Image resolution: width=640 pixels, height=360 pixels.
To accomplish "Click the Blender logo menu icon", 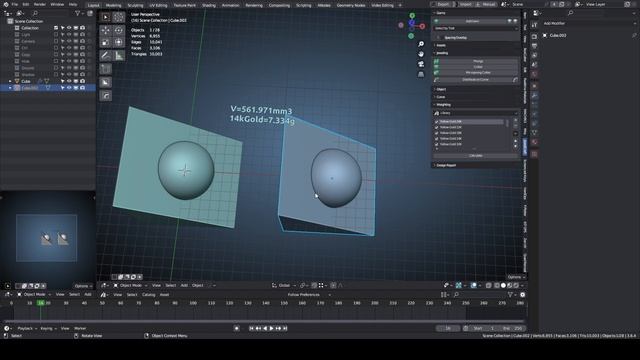I will [6, 4].
